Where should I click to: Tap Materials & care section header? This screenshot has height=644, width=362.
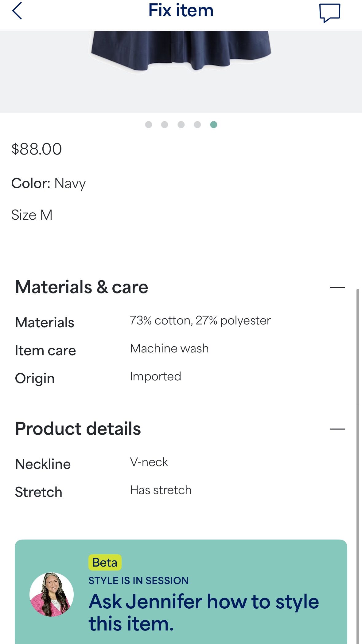(x=82, y=287)
